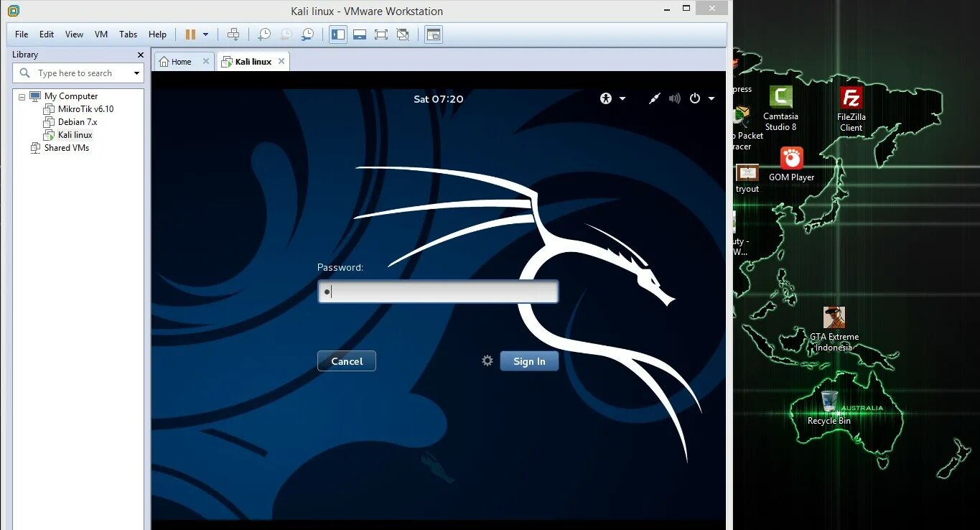Open the library search dropdown arrow

(136, 73)
